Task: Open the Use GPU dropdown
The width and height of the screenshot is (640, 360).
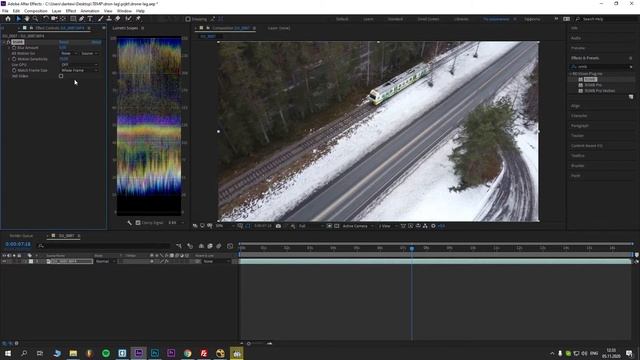Action: coord(79,65)
